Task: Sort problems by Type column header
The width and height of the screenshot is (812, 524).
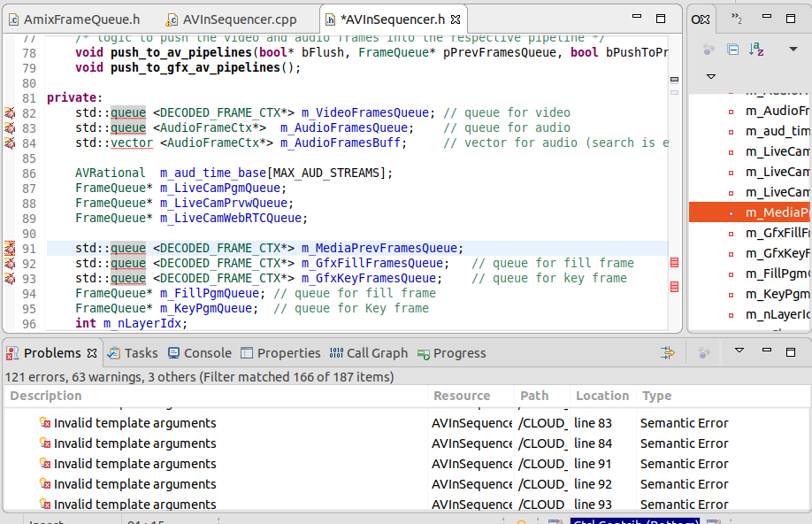Action: click(x=724, y=396)
